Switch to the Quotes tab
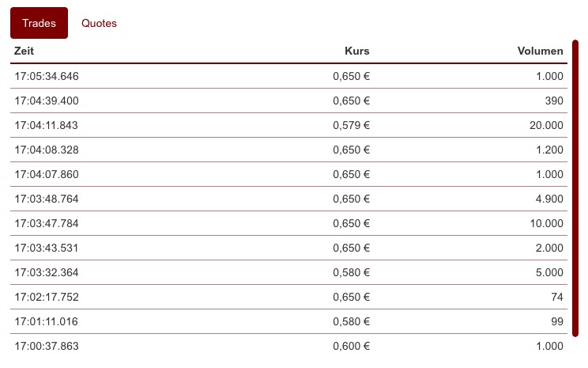 tap(99, 23)
